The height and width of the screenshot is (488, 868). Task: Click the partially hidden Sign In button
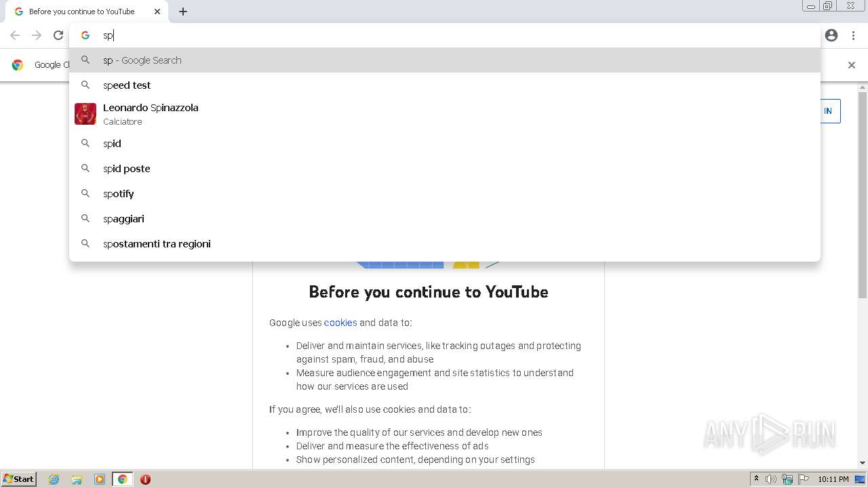pos(831,111)
